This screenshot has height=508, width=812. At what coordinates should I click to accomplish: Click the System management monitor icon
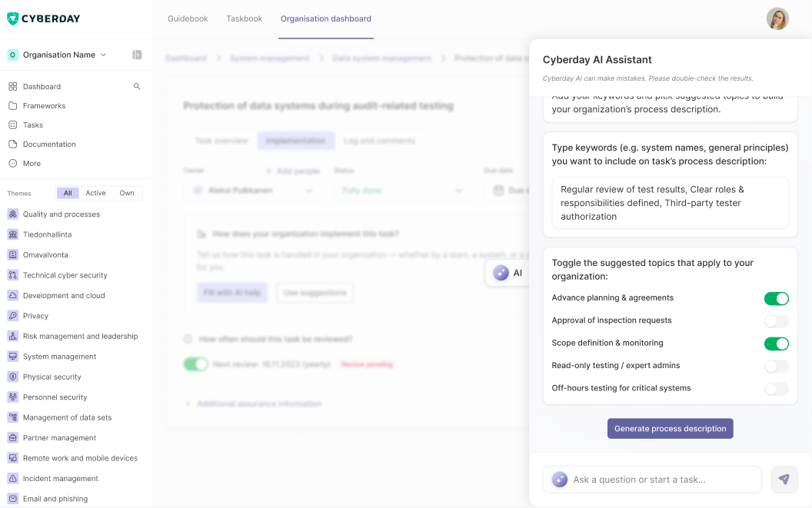tap(13, 357)
